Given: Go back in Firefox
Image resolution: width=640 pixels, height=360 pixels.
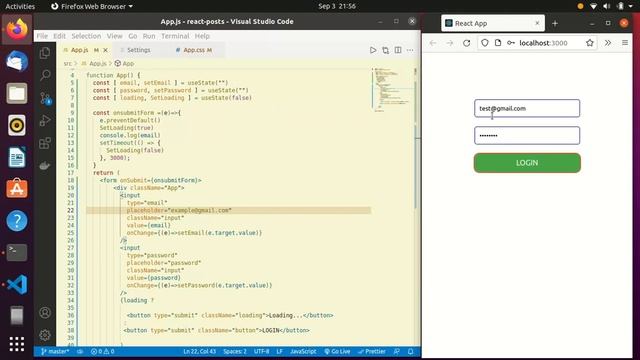Looking at the screenshot, I should (433, 43).
